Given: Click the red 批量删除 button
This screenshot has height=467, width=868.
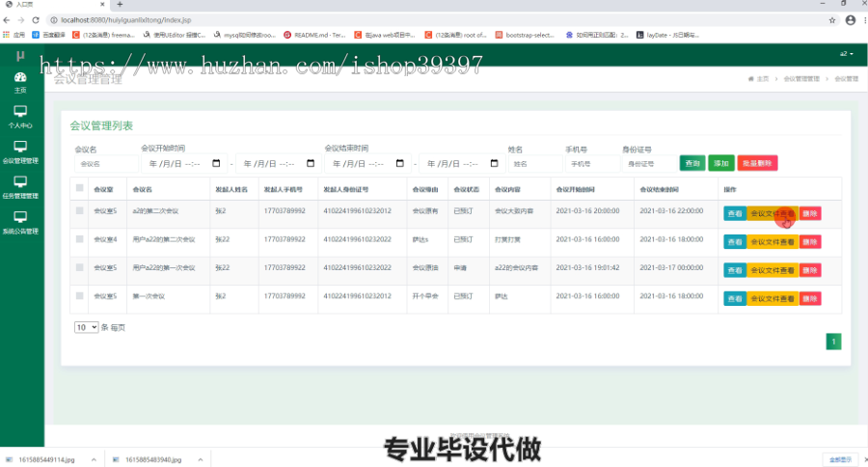Looking at the screenshot, I should 757,163.
